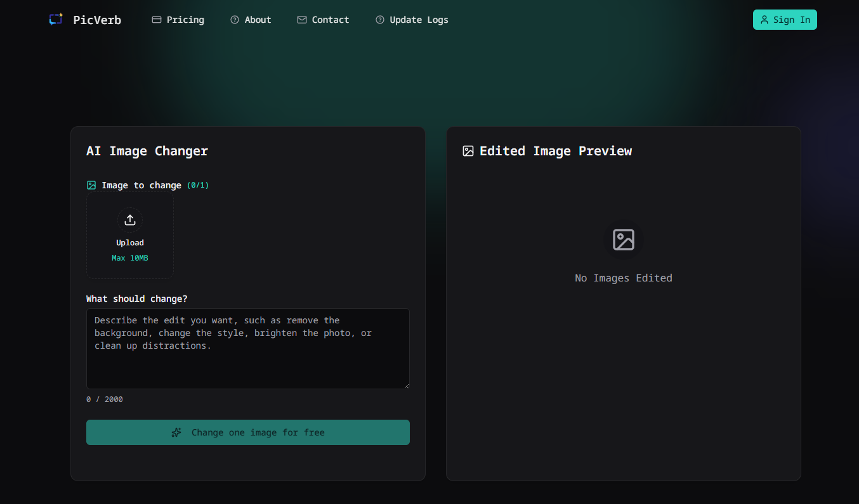Screen dimensions: 859x504
Task: Click the No Images Edited placeholder icon
Action: 624,240
